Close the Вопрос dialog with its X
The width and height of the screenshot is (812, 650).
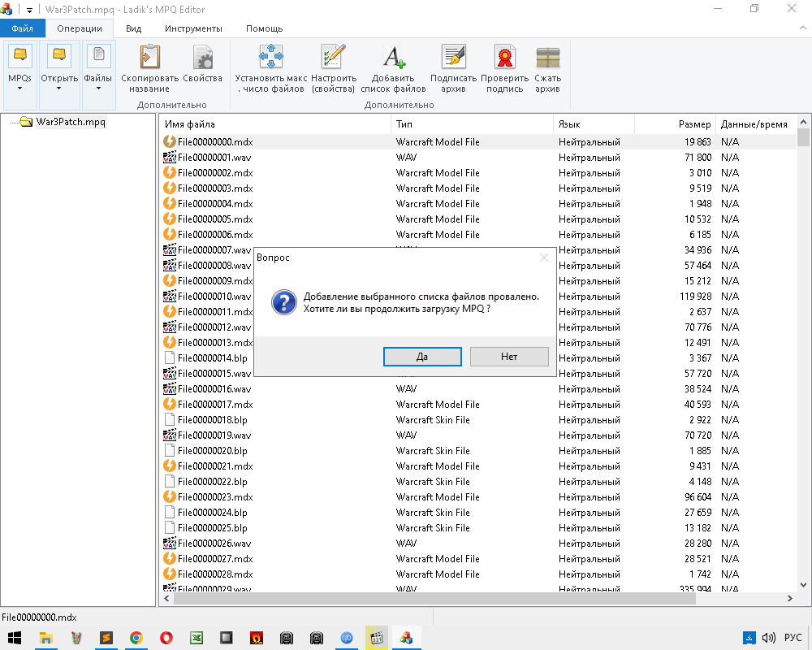544,258
